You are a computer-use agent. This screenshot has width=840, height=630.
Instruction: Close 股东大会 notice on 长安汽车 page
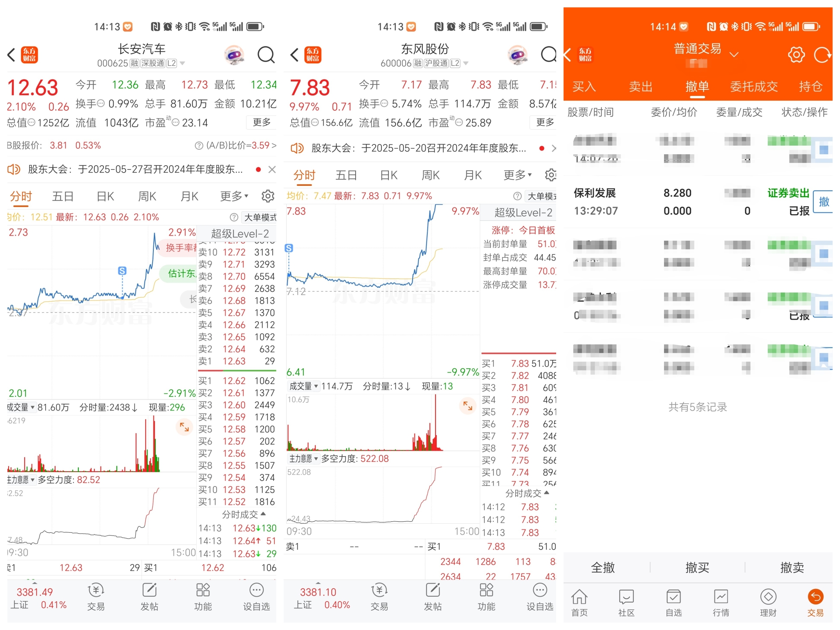click(x=272, y=169)
